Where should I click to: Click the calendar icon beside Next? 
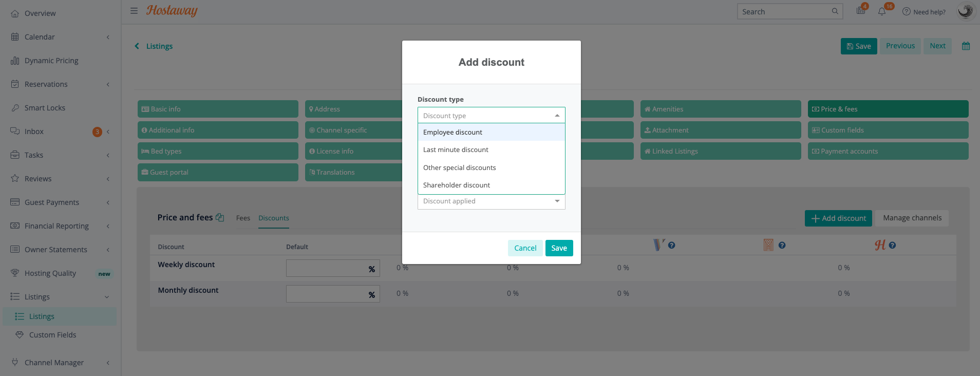[966, 46]
